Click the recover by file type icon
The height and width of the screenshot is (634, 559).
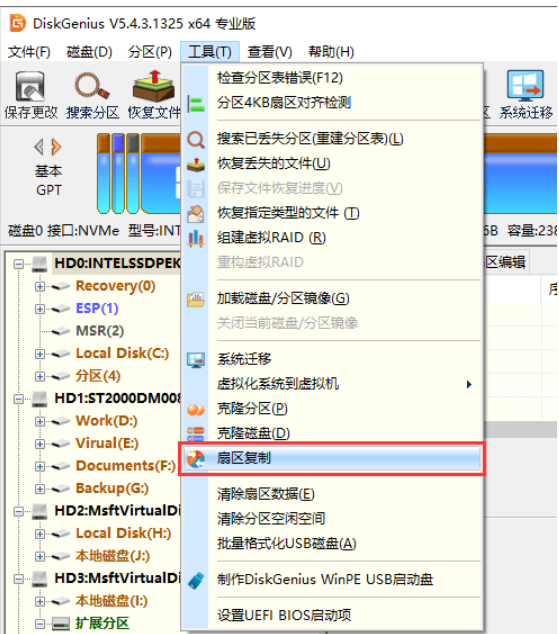coord(196,214)
